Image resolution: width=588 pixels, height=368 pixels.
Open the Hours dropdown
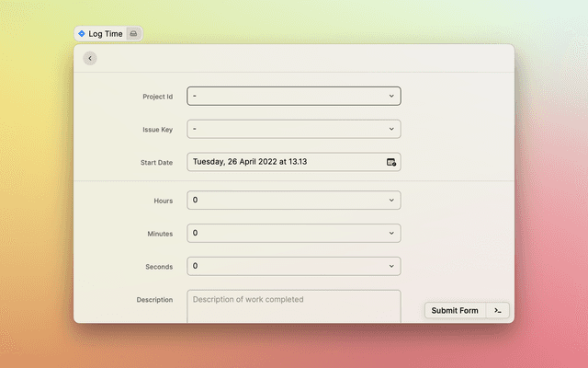click(391, 200)
